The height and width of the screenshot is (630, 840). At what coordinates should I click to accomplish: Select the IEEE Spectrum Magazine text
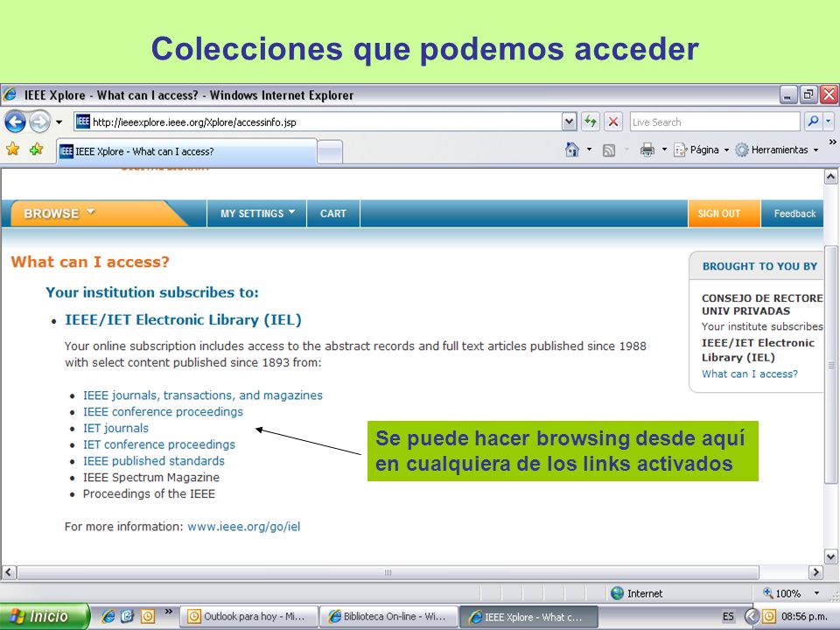(x=151, y=478)
